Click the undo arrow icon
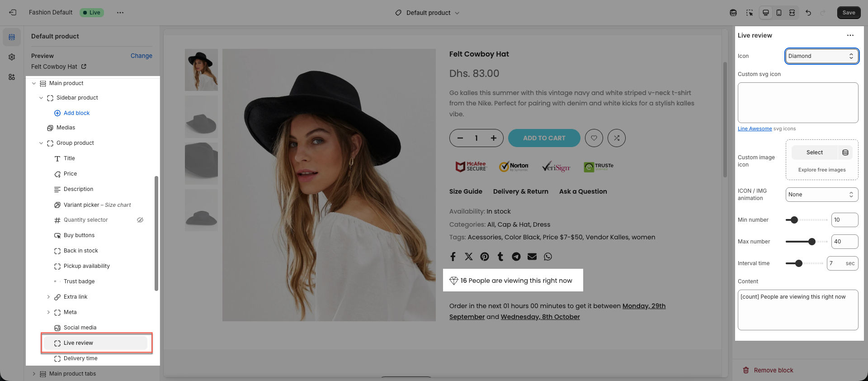The width and height of the screenshot is (868, 381). point(808,13)
